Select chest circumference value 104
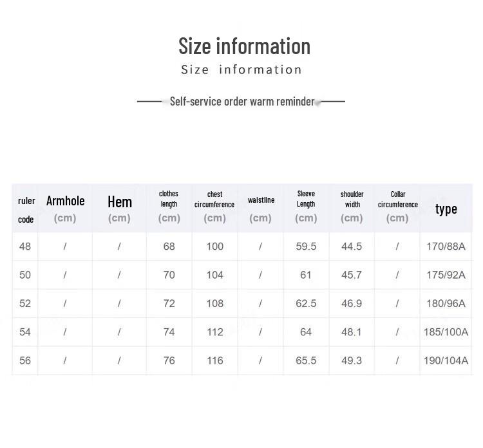The image size is (483, 448). click(214, 275)
